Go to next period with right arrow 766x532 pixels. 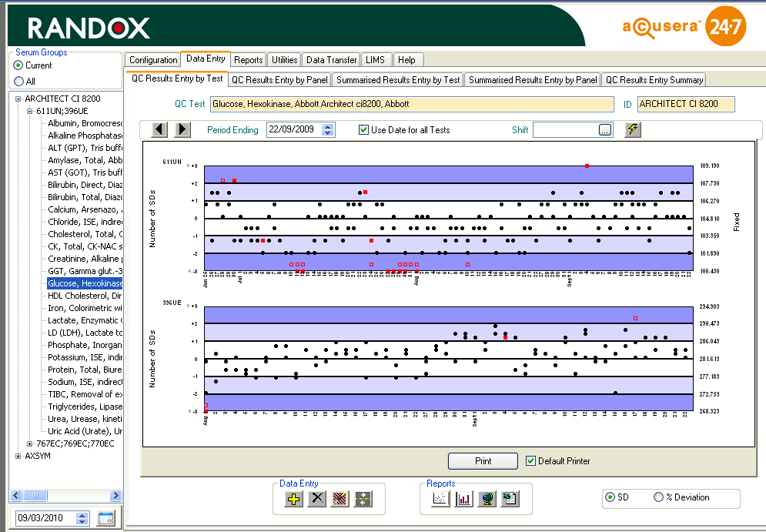pyautogui.click(x=182, y=129)
